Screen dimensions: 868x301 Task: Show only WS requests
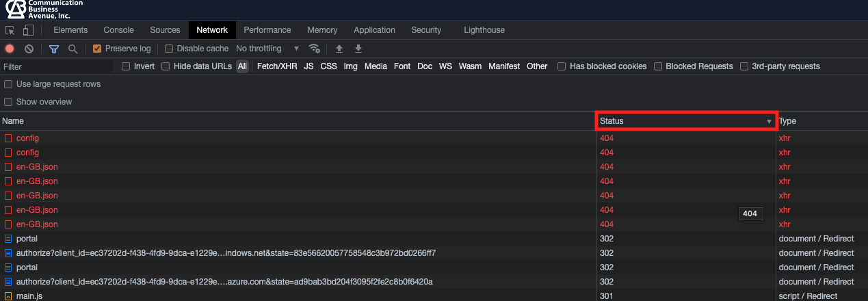(445, 66)
